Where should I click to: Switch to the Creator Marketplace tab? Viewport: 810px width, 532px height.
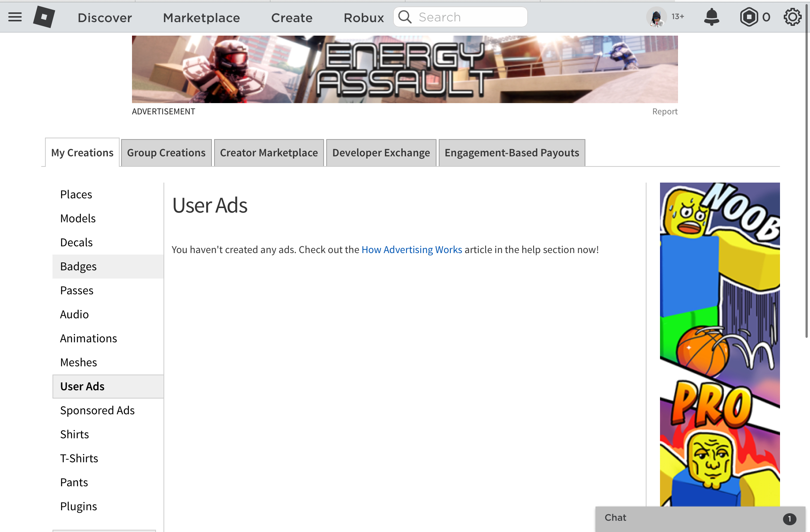pyautogui.click(x=269, y=153)
